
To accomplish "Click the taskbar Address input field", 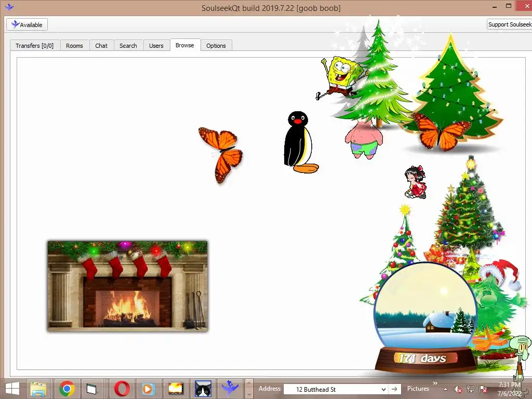I will (336, 390).
